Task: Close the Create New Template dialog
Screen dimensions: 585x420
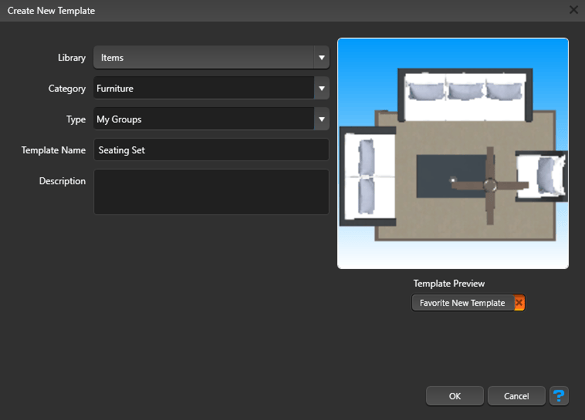Action: tap(574, 10)
